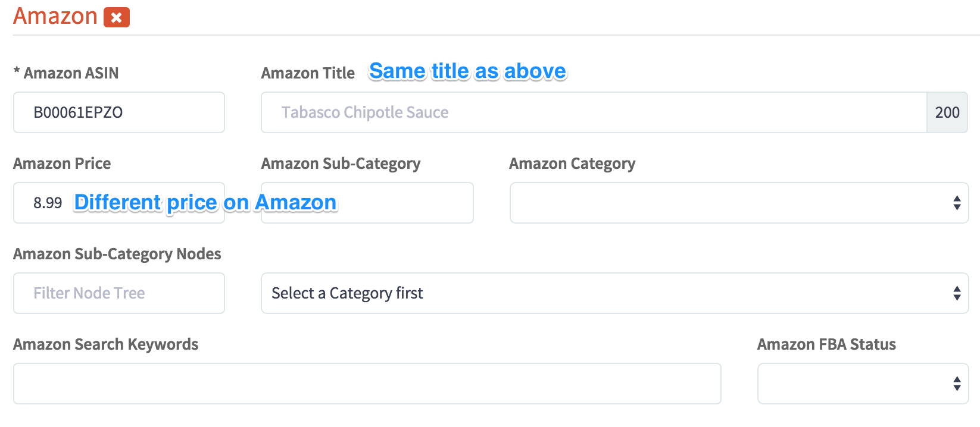Open the Amazon Category dropdown
The height and width of the screenshot is (427, 980).
(x=739, y=203)
